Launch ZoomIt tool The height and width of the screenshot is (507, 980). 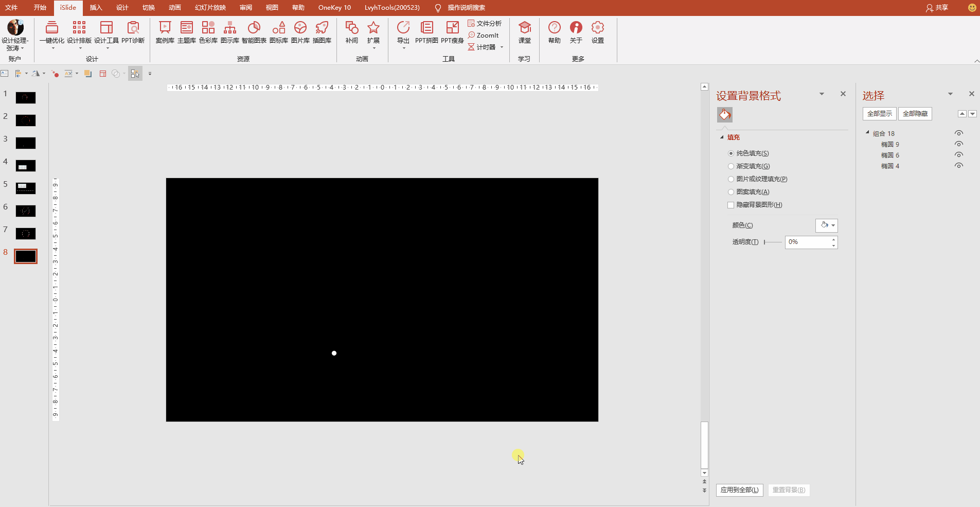point(484,35)
